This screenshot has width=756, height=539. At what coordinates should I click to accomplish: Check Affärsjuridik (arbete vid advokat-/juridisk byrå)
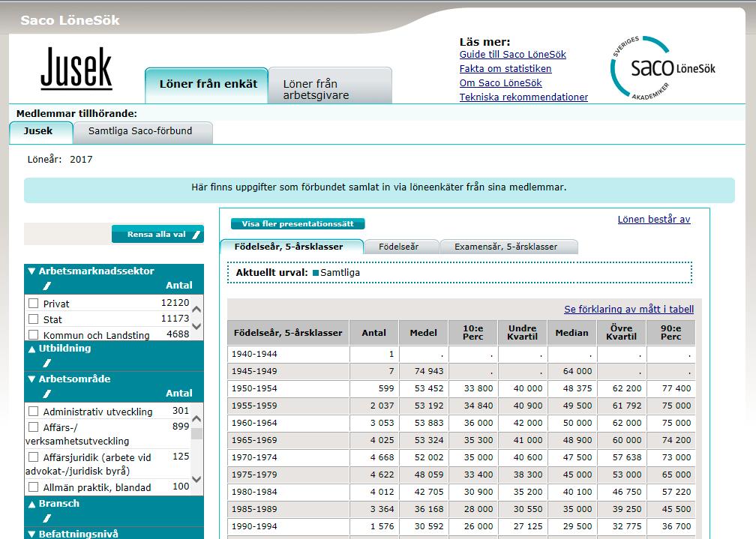[33, 457]
